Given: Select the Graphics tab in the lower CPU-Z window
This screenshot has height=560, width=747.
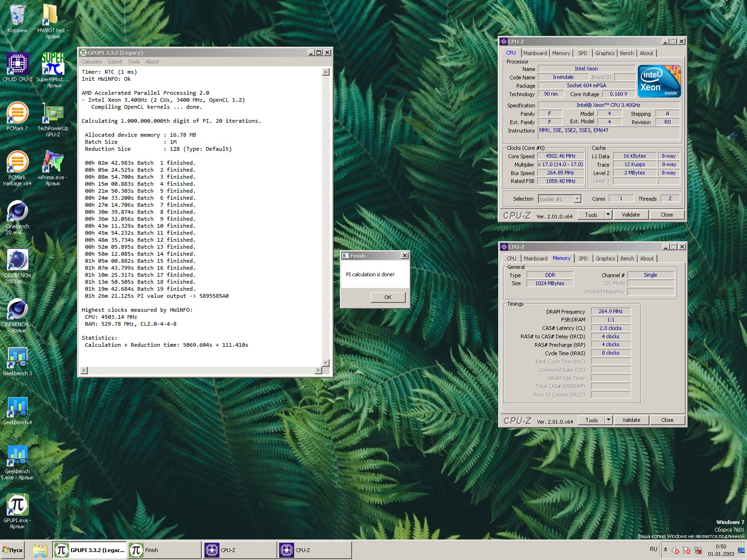Looking at the screenshot, I should pos(606,259).
